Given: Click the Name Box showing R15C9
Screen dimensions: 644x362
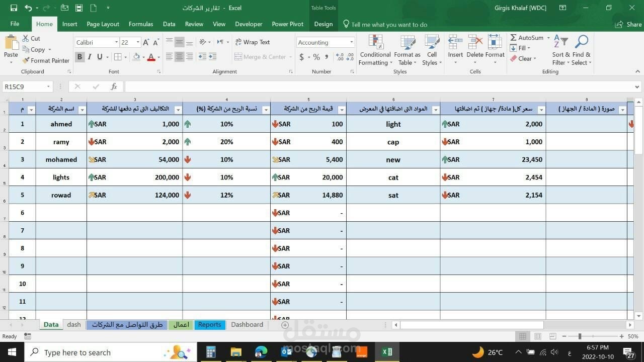Looking at the screenshot, I should (28, 86).
